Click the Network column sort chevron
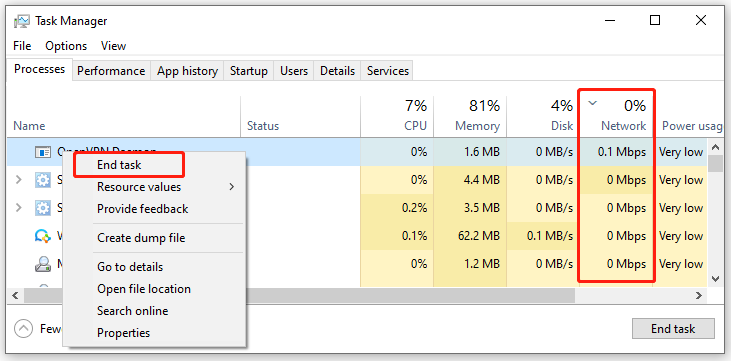The image size is (731, 361). point(593,104)
